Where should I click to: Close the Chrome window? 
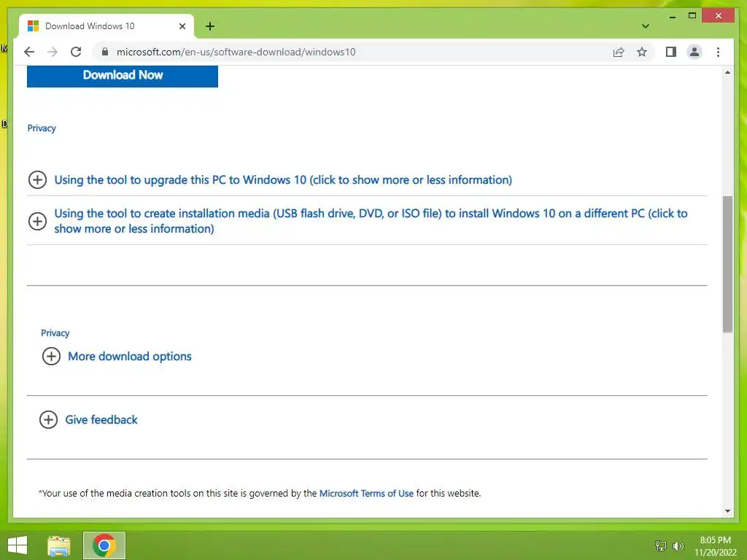[x=719, y=16]
